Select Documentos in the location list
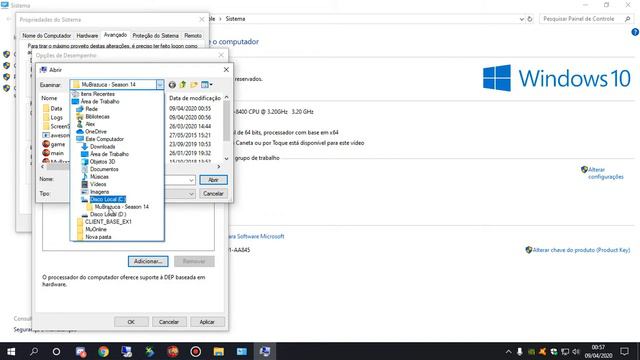640x360 pixels. point(104,169)
